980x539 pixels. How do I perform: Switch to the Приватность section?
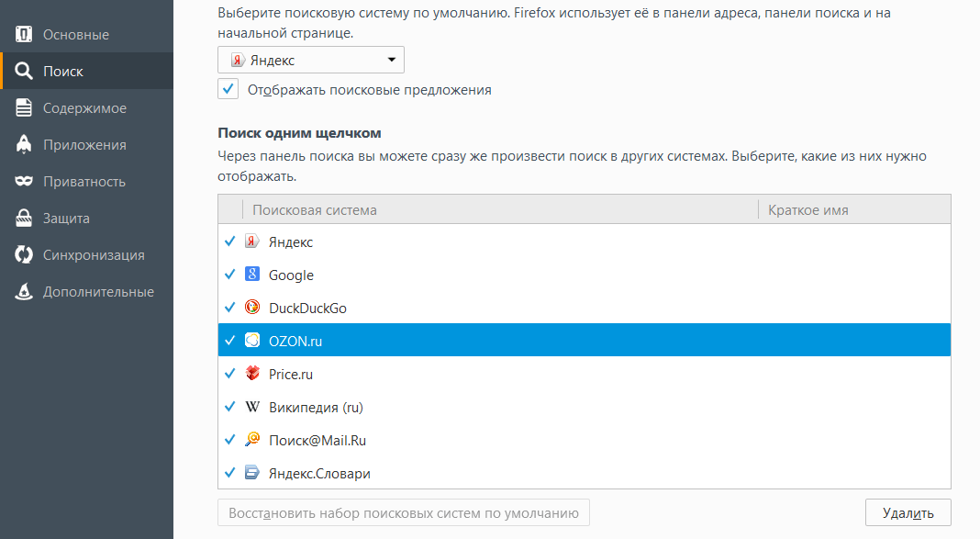click(x=84, y=182)
